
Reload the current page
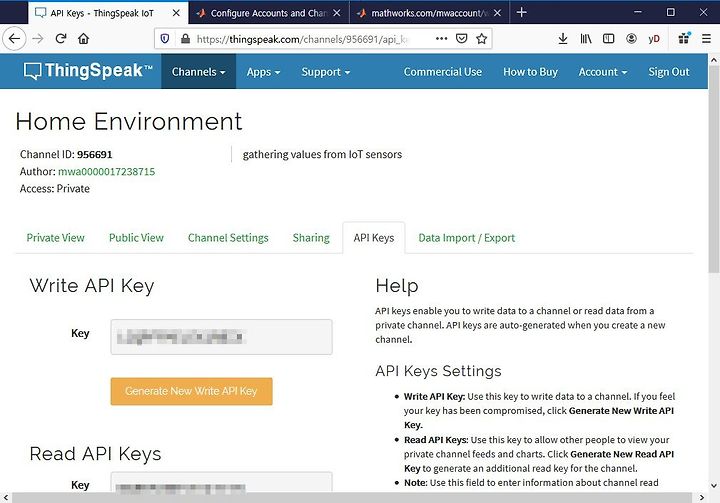click(x=61, y=39)
